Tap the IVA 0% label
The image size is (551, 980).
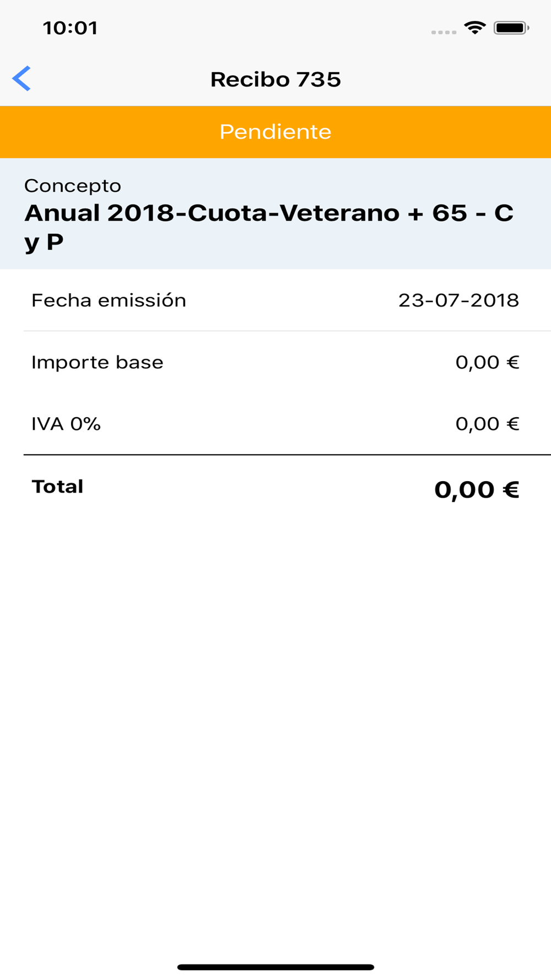[66, 424]
